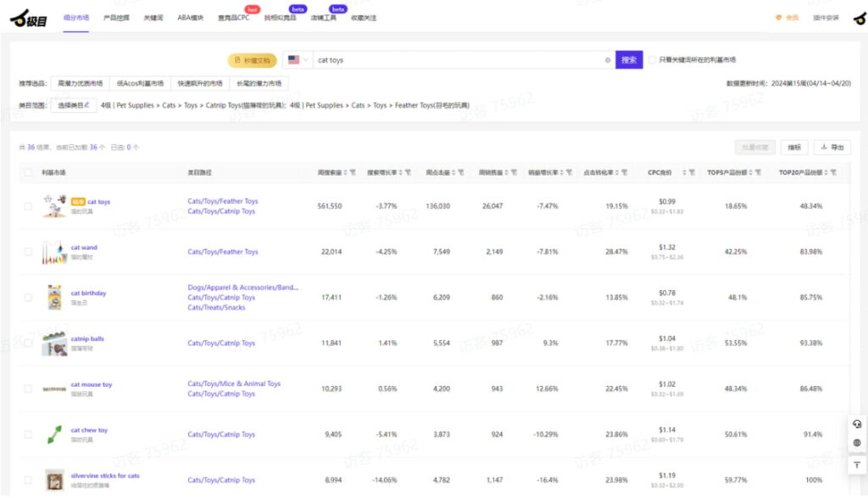The width and height of the screenshot is (868, 498).
Task: Click the 极目 logo in header
Action: pos(28,17)
